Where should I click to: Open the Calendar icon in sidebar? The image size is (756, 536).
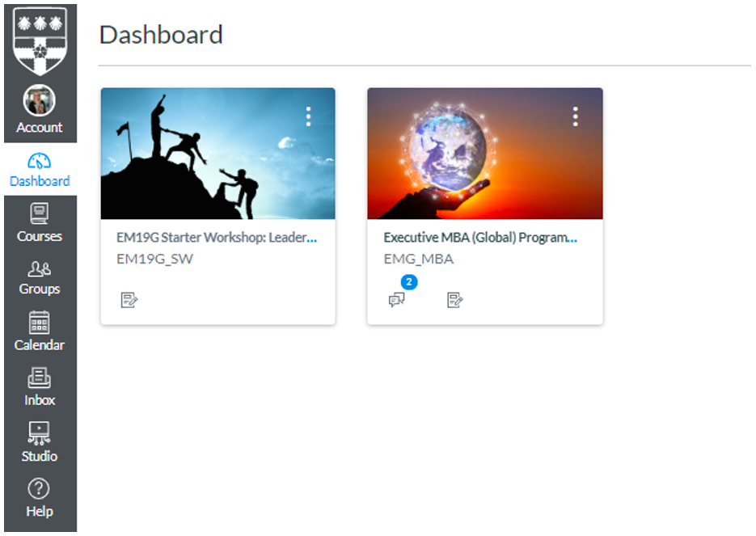click(x=39, y=323)
